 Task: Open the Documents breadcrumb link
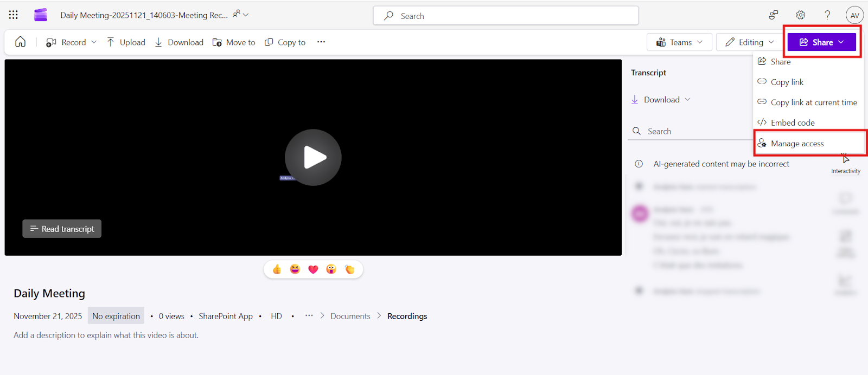[350, 316]
